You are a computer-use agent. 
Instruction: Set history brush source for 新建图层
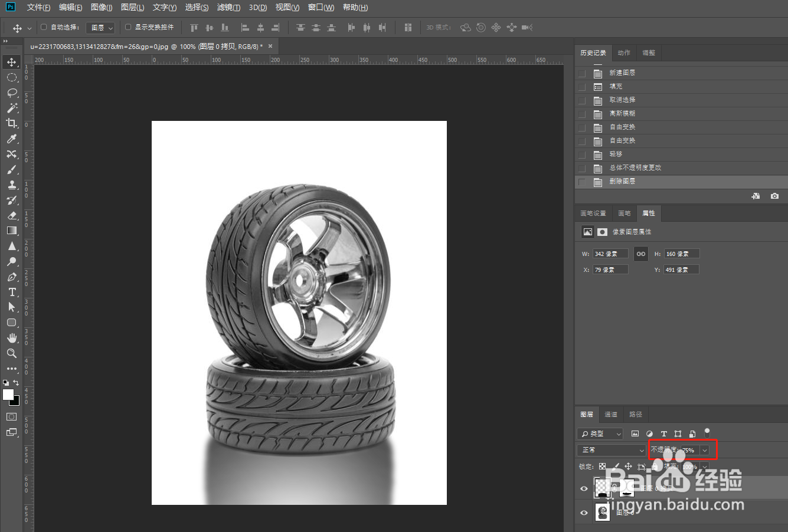pos(583,73)
